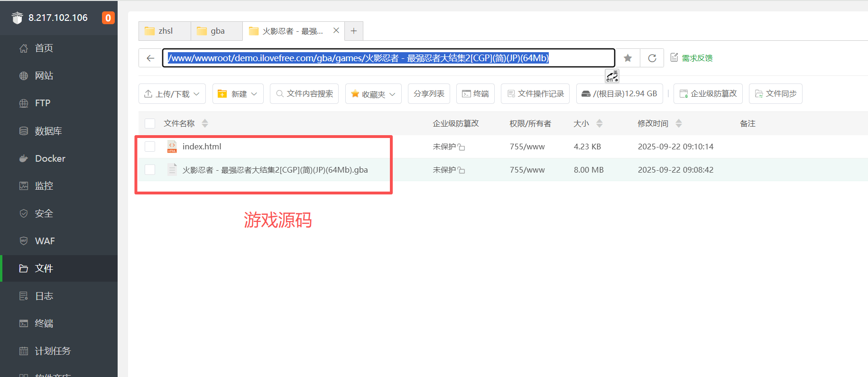Click the 企业级防篡改 column header
Screen dimensions: 868x377
456,123
